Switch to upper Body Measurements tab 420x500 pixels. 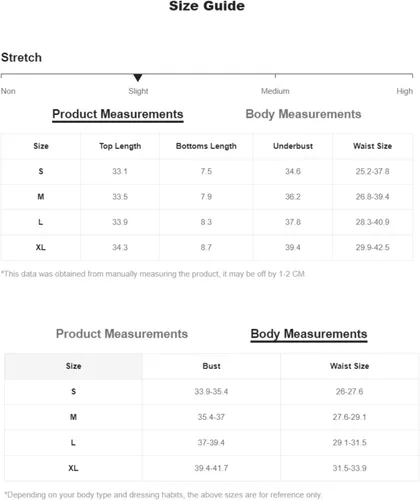303,114
